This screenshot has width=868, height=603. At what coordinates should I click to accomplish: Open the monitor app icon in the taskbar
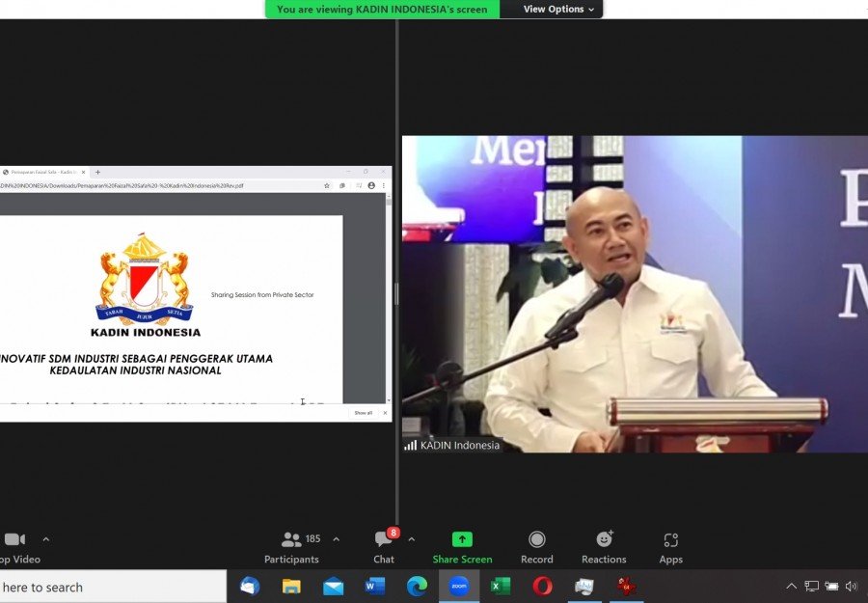584,586
